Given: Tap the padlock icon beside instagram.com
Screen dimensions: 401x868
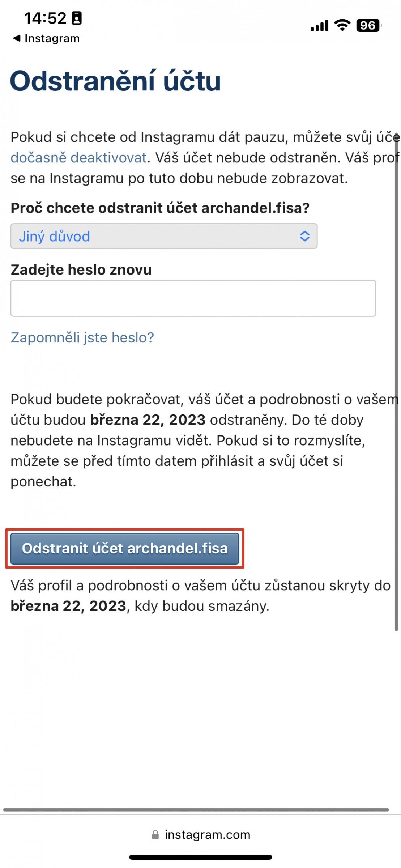Looking at the screenshot, I should click(155, 834).
